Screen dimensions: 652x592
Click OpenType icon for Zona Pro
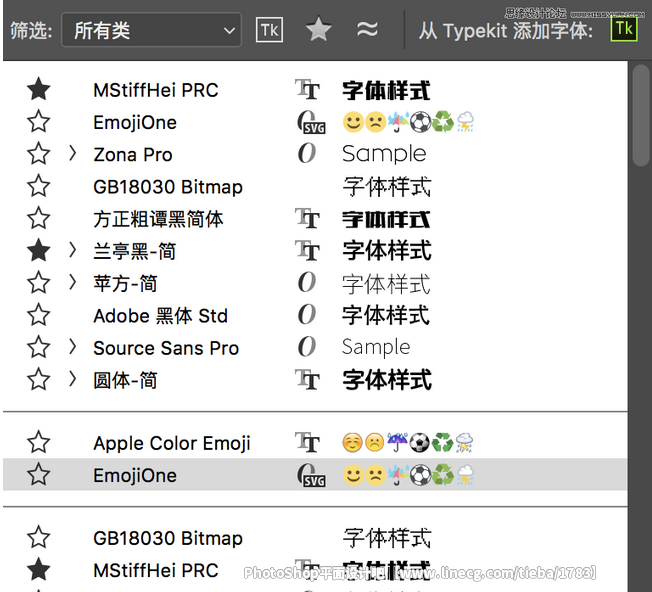(307, 153)
